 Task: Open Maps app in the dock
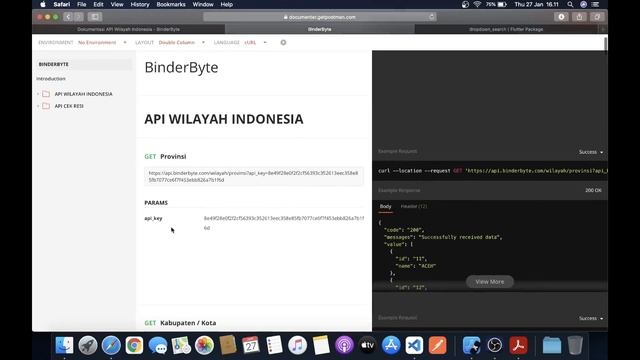click(181, 345)
